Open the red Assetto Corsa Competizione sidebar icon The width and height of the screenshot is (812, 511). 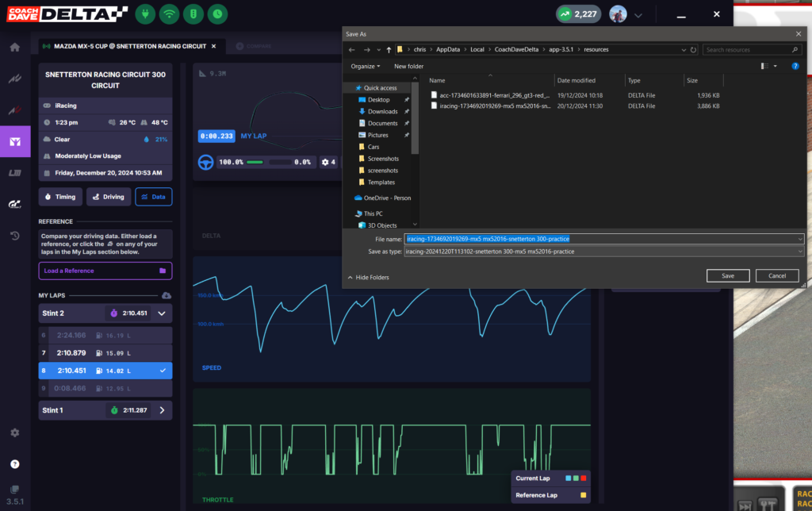pyautogui.click(x=14, y=109)
